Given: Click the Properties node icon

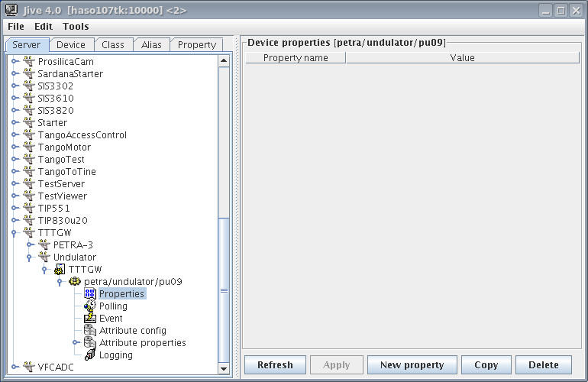Looking at the screenshot, I should pyautogui.click(x=90, y=293).
